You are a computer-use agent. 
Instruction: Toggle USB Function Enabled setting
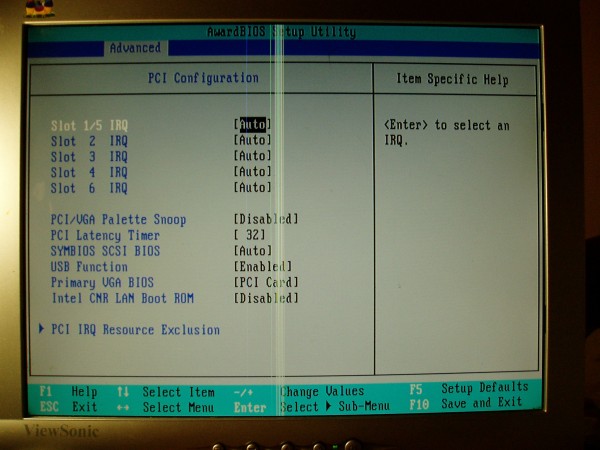tap(263, 267)
